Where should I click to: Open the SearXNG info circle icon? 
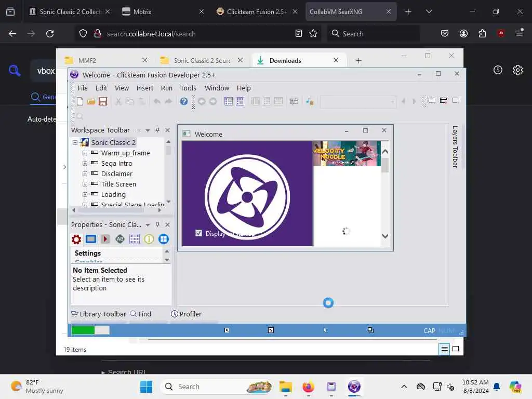coord(498,70)
